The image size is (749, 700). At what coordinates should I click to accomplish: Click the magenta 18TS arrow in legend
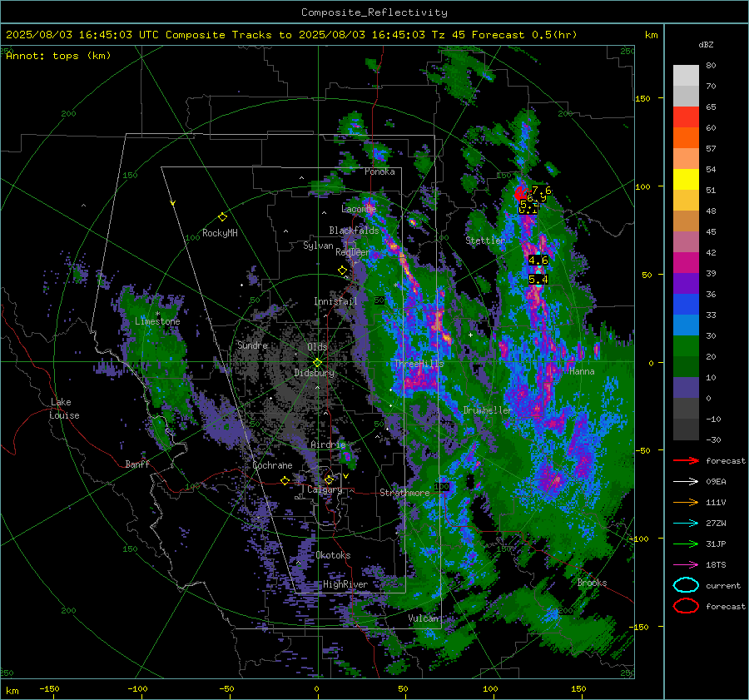pyautogui.click(x=686, y=565)
